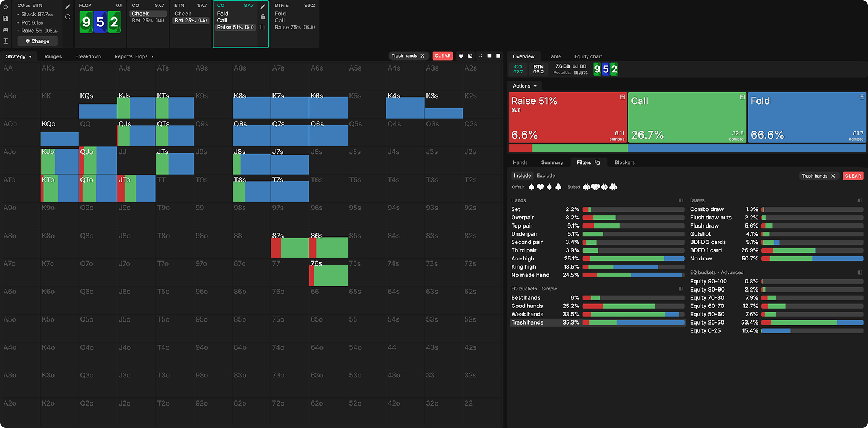The height and width of the screenshot is (428, 868).
Task: Switch filter mode to Exclude
Action: click(x=546, y=175)
